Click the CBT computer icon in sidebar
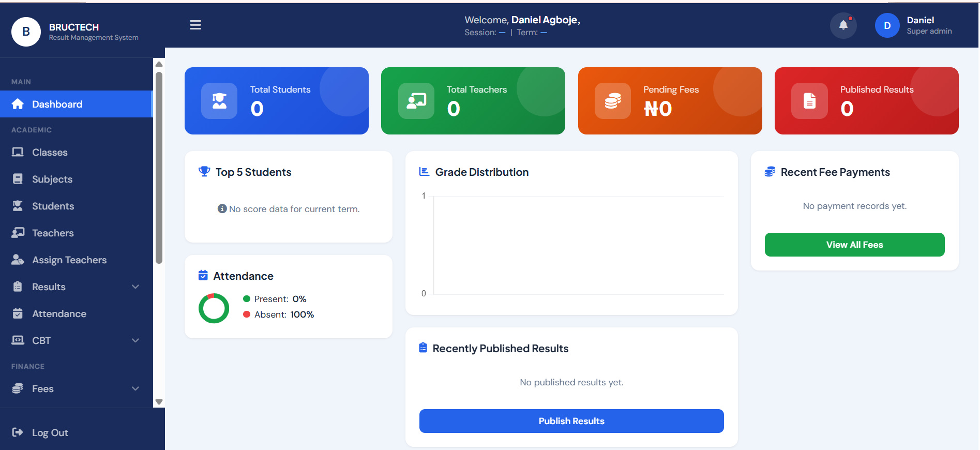980x450 pixels. tap(18, 340)
